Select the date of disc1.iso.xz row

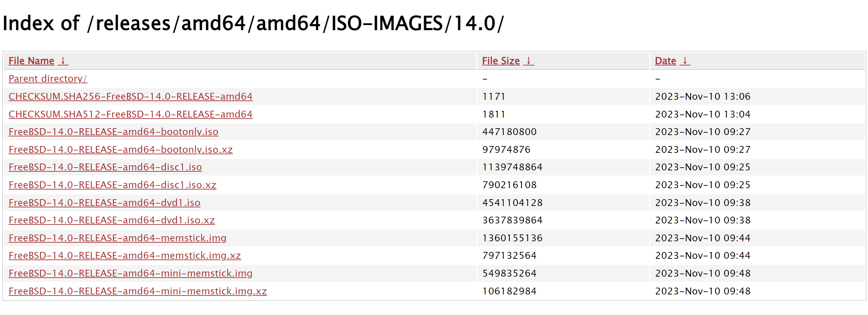tap(703, 185)
